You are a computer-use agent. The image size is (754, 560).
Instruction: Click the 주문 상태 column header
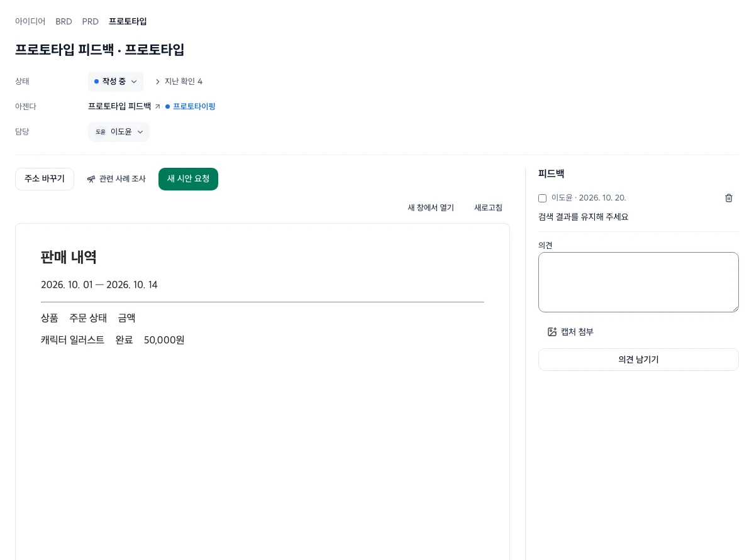click(88, 318)
